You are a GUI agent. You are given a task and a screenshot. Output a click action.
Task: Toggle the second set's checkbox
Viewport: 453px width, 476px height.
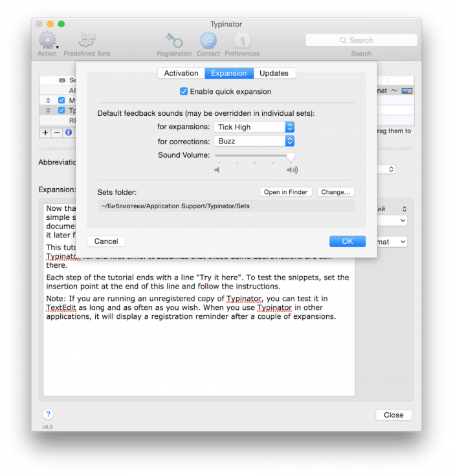[x=61, y=110]
